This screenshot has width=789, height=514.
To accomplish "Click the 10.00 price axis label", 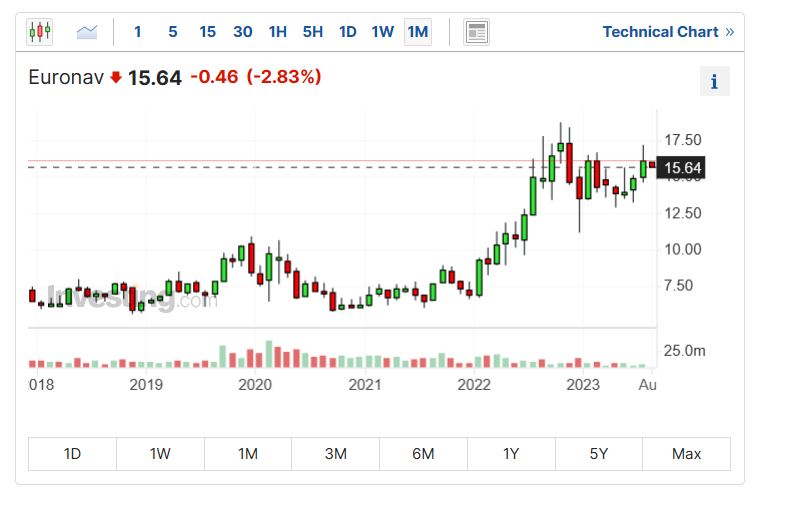I will (683, 249).
